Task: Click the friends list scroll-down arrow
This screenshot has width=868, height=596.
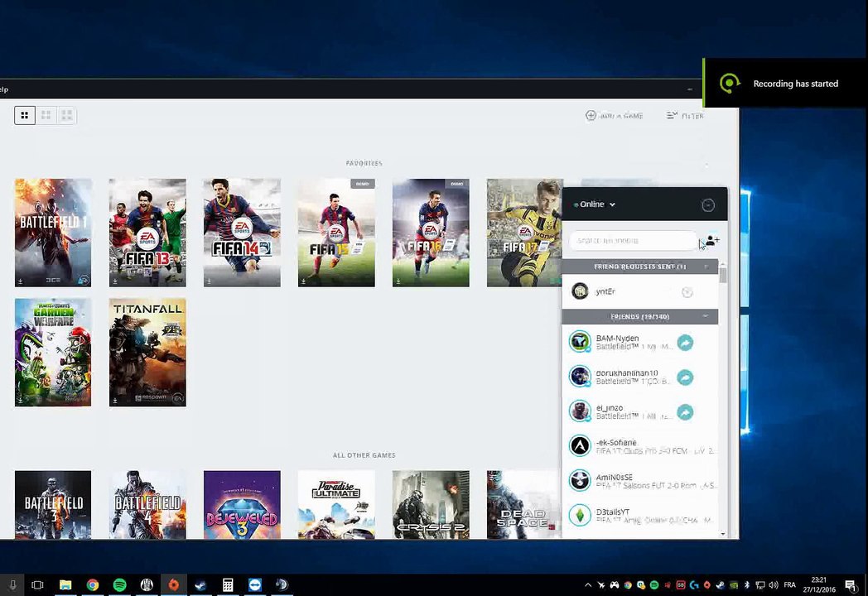Action: [x=723, y=534]
